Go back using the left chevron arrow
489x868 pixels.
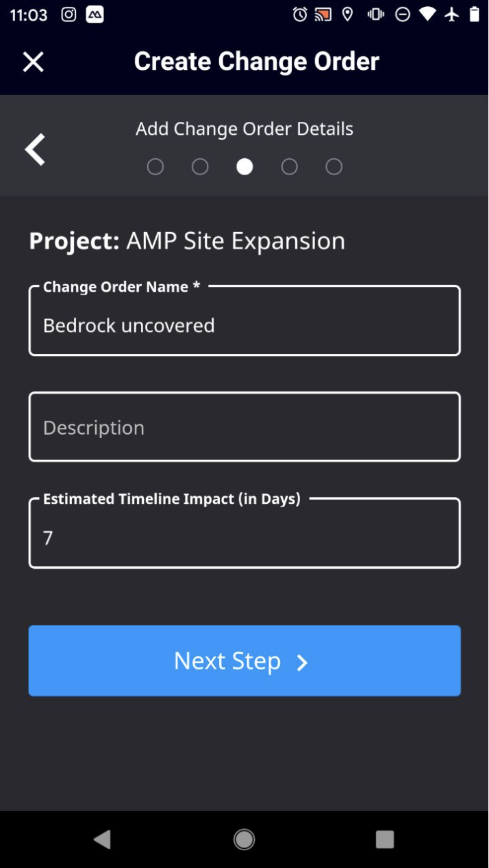pos(35,149)
